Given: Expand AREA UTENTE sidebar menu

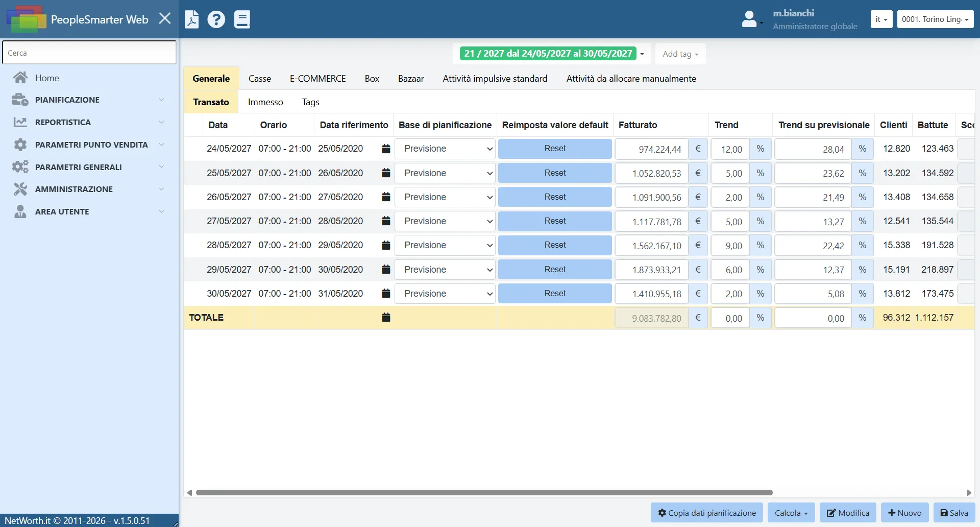Looking at the screenshot, I should [89, 211].
